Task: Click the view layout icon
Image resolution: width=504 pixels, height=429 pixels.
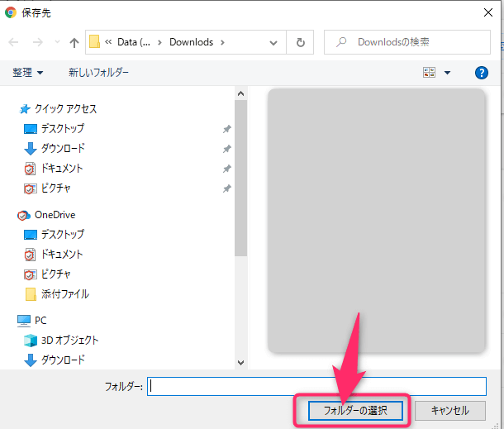Action: click(429, 73)
